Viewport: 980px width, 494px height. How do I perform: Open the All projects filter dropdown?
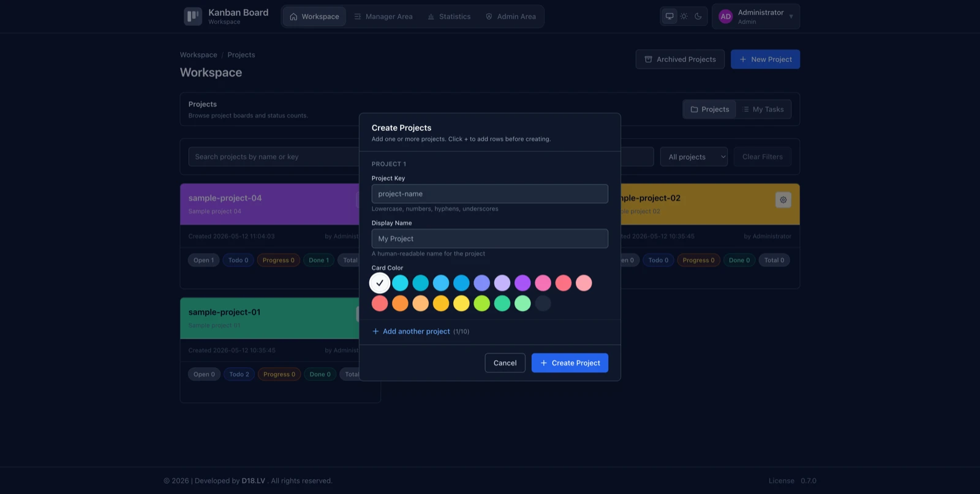tap(694, 157)
